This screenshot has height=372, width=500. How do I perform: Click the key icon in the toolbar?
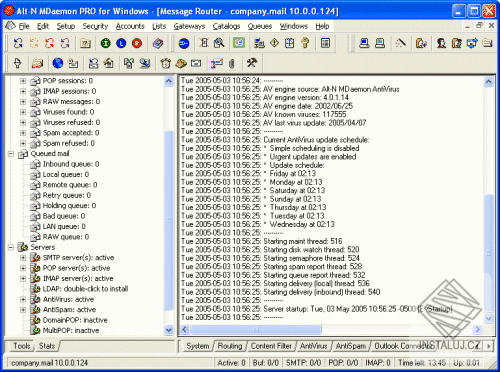tap(305, 43)
